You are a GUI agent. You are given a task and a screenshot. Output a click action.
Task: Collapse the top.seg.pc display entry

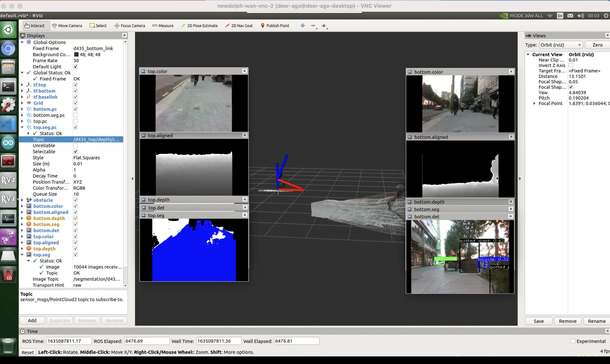point(22,127)
